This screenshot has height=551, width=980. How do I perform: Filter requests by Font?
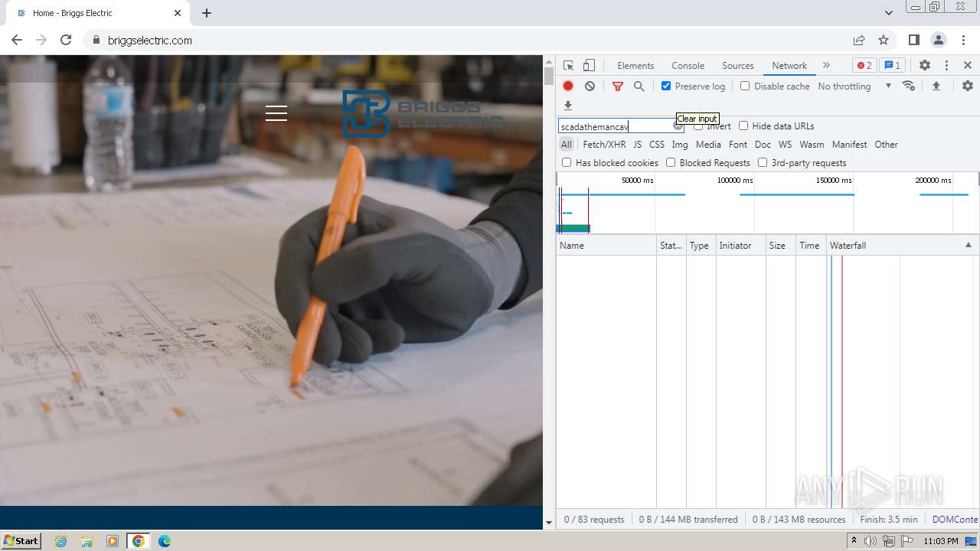tap(738, 144)
